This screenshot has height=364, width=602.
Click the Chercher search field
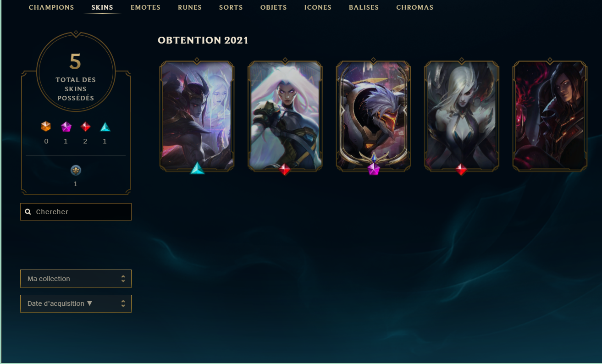pos(76,212)
